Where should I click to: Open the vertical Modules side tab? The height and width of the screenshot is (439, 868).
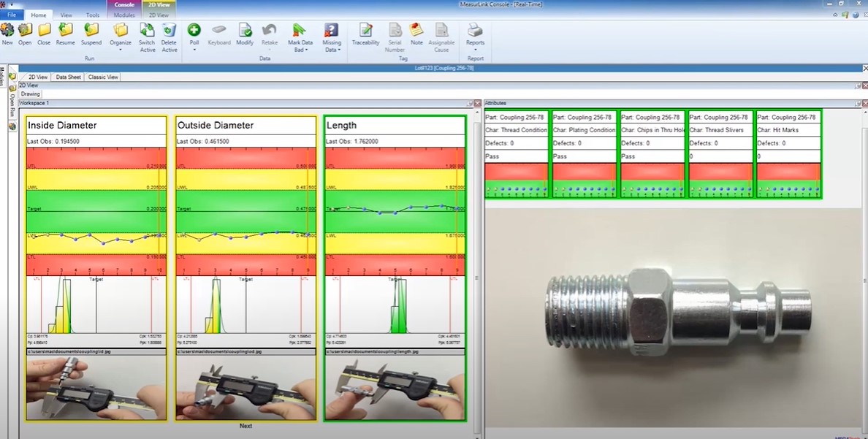click(3, 77)
